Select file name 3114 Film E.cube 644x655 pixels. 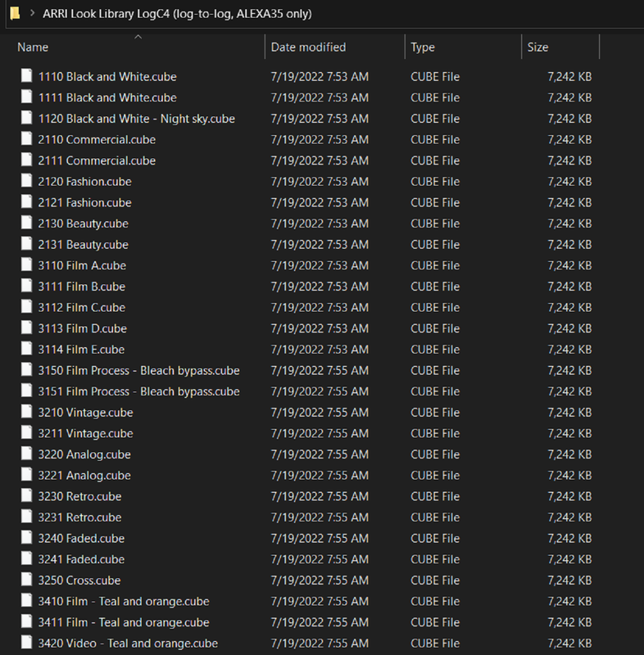point(81,350)
